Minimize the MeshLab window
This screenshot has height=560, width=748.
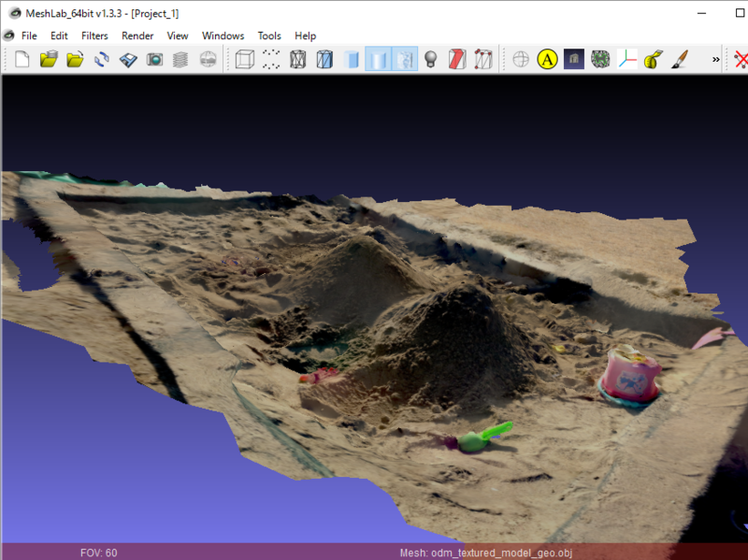(701, 13)
